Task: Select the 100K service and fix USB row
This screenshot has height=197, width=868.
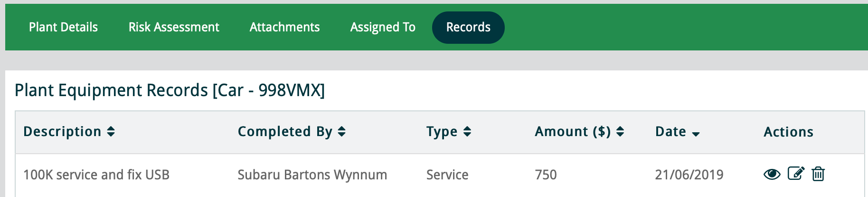Action: pyautogui.click(x=96, y=175)
